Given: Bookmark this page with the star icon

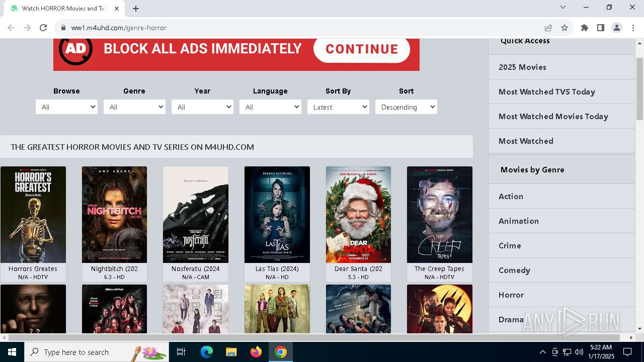Looking at the screenshot, I should [565, 28].
